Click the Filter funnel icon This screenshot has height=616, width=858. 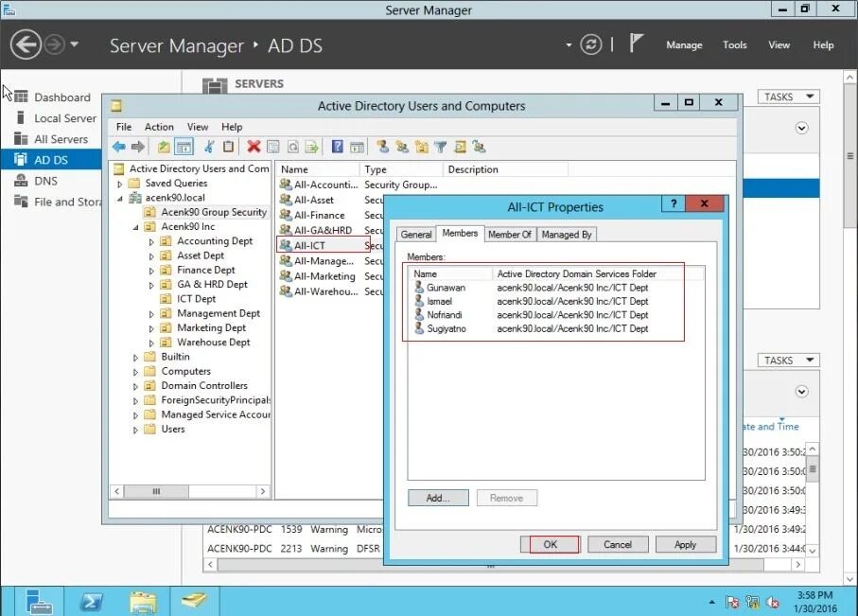(441, 147)
